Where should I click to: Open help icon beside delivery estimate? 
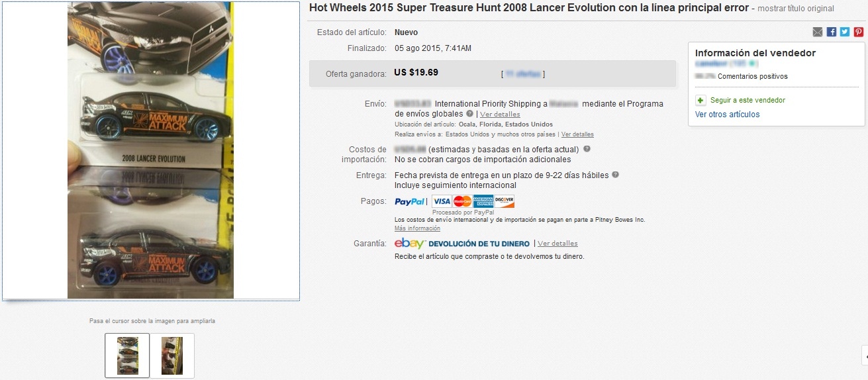click(x=615, y=175)
